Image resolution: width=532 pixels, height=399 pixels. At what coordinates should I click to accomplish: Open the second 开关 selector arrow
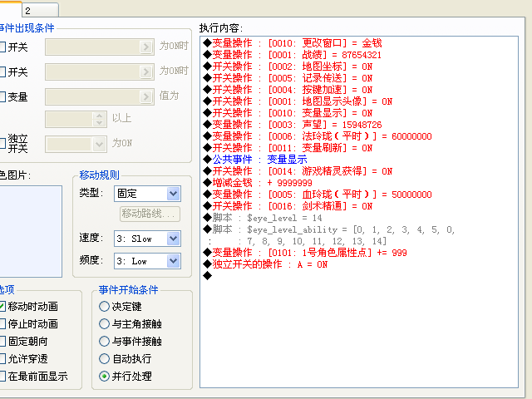146,72
